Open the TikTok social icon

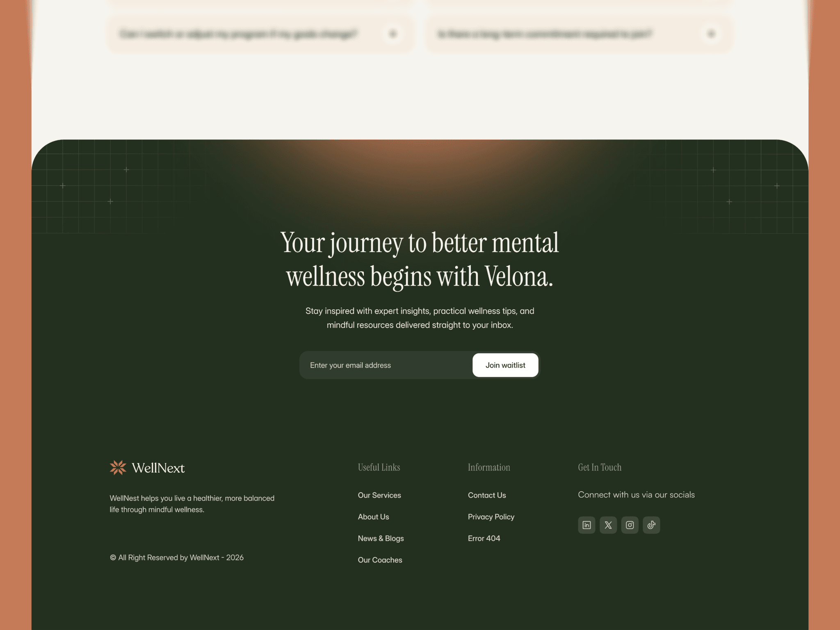pyautogui.click(x=651, y=525)
